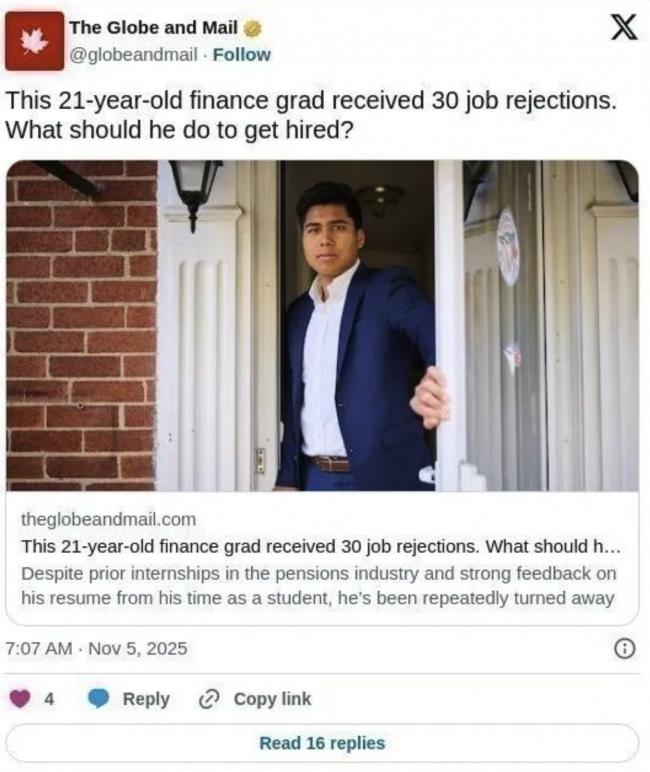This screenshot has height=772, width=650.
Task: Click the @globeandmail handle
Action: (133, 54)
